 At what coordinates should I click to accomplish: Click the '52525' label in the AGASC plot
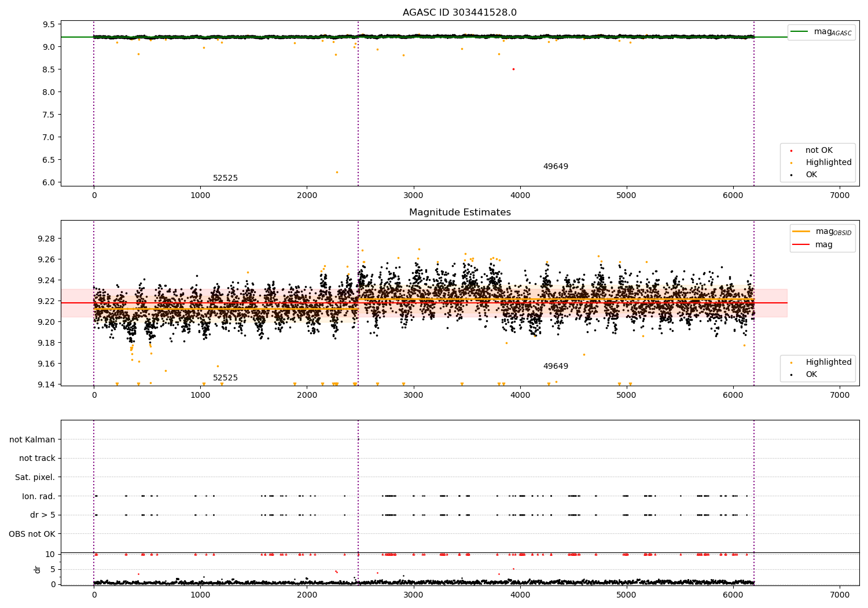pos(225,178)
